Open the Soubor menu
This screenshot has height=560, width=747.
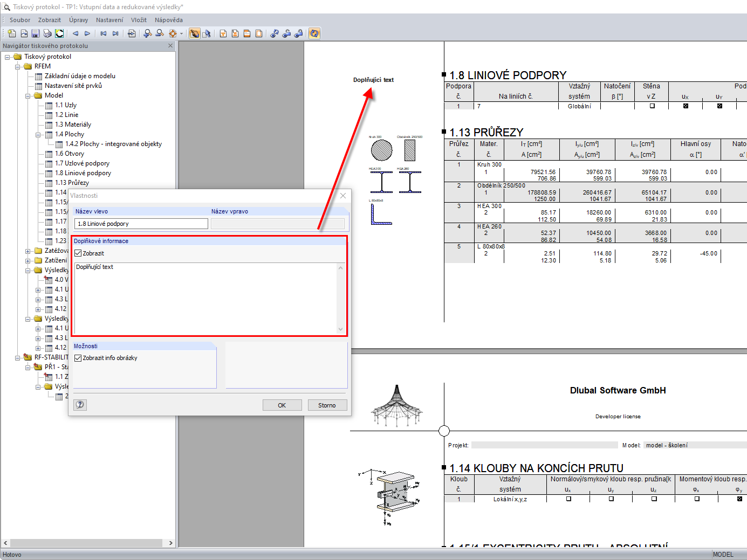[20, 20]
